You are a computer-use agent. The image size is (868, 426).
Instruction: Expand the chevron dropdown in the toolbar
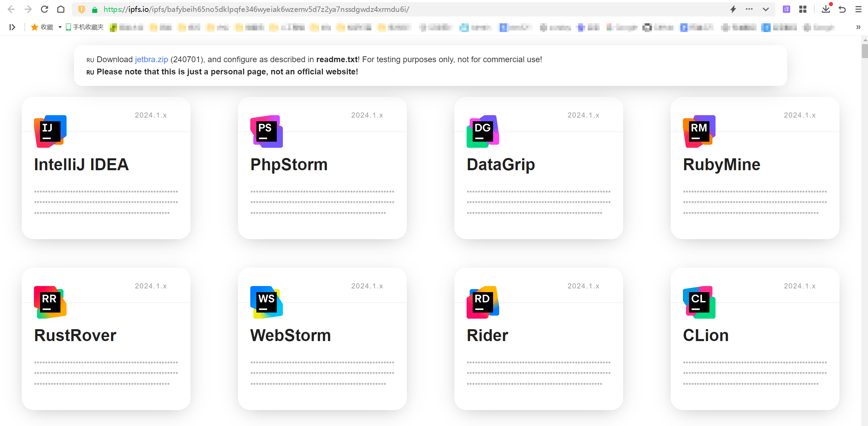click(765, 9)
